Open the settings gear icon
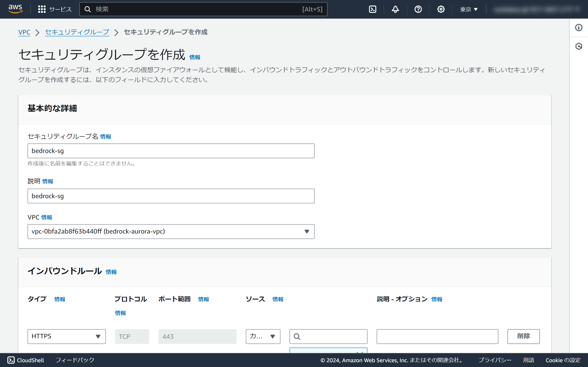The image size is (588, 367). tap(441, 9)
